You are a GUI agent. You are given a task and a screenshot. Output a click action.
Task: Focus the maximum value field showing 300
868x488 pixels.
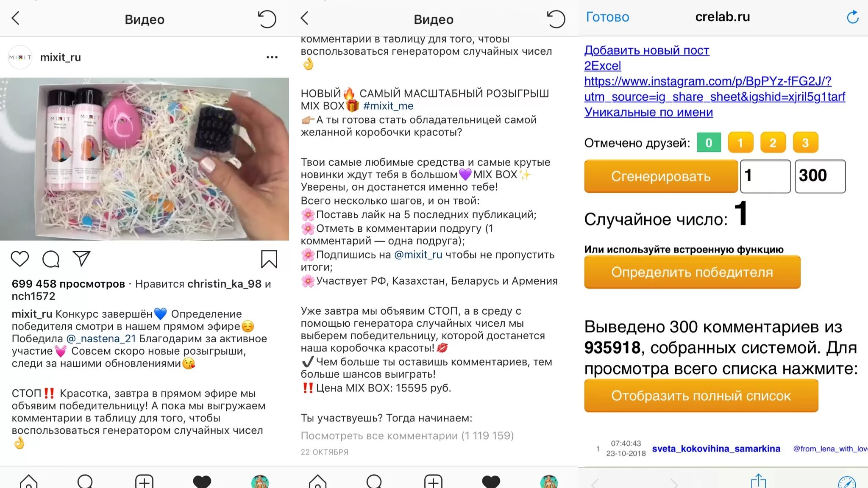[820, 176]
